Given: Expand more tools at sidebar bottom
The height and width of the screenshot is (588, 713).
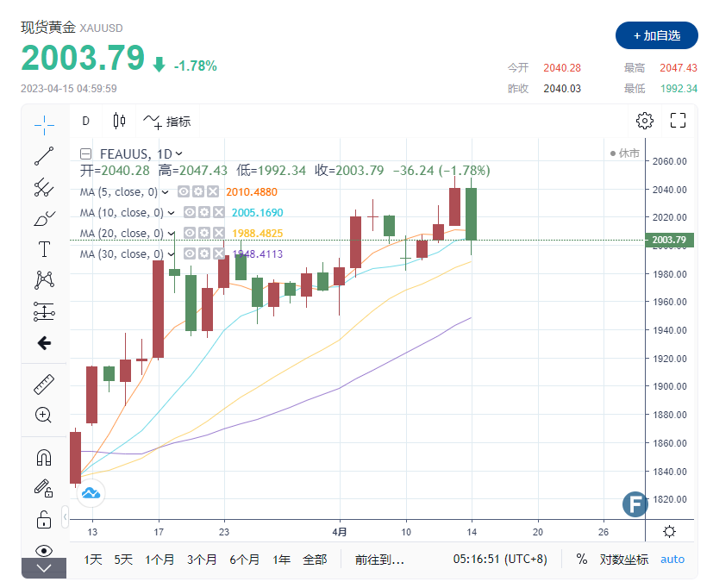Looking at the screenshot, I should (44, 568).
